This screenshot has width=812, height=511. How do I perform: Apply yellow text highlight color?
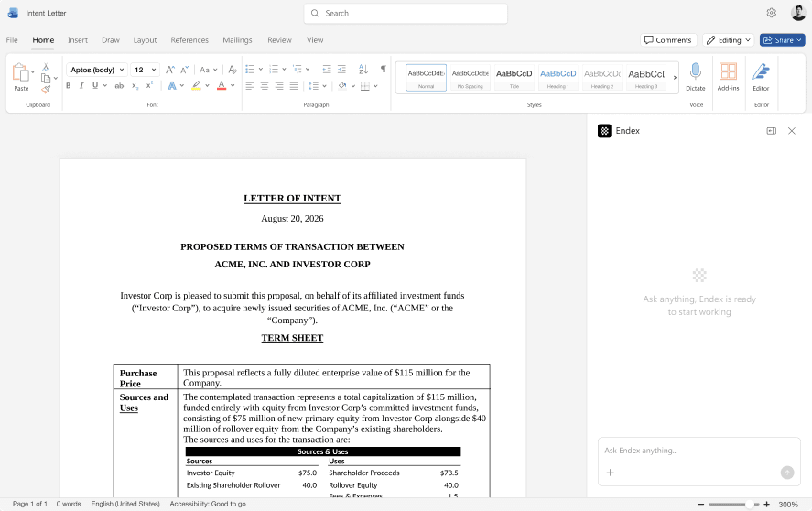(196, 85)
